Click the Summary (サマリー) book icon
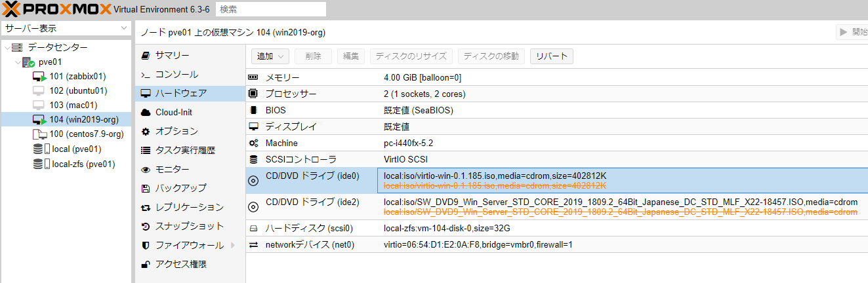Image resolution: width=868 pixels, height=283 pixels. 146,56
